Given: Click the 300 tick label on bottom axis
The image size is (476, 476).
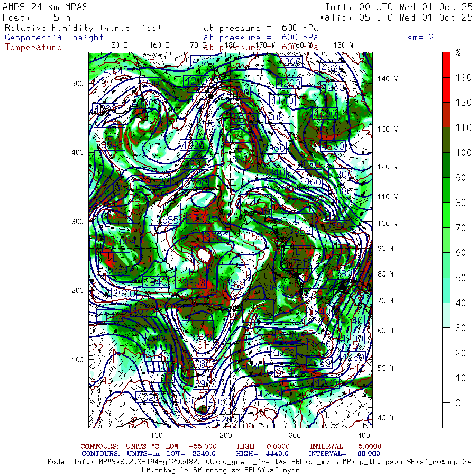Looking at the screenshot, I should 295,435.
